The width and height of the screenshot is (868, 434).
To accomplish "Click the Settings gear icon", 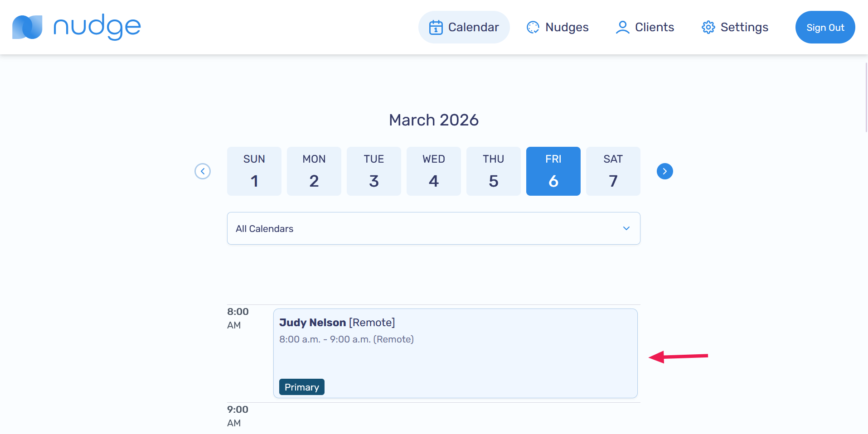I will 708,27.
